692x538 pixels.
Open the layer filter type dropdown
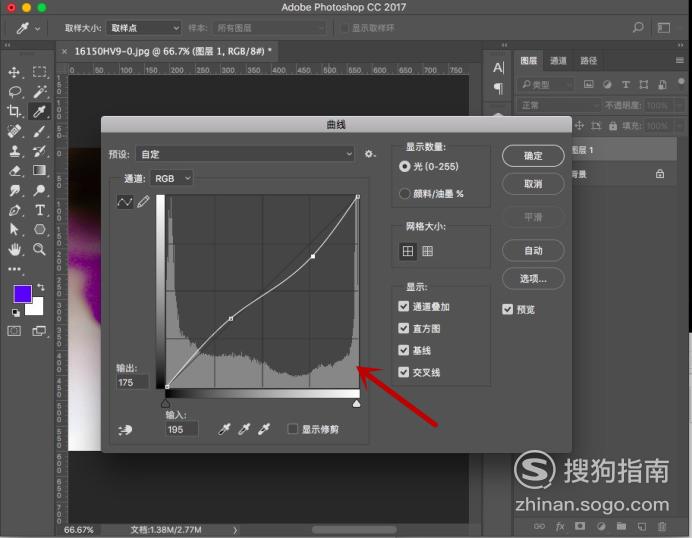point(546,84)
